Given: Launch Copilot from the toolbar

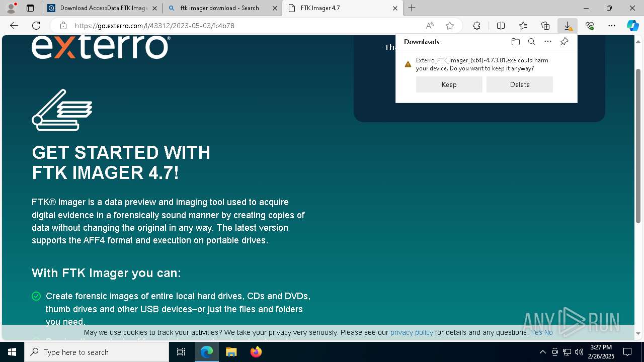Looking at the screenshot, I should click(632, 26).
